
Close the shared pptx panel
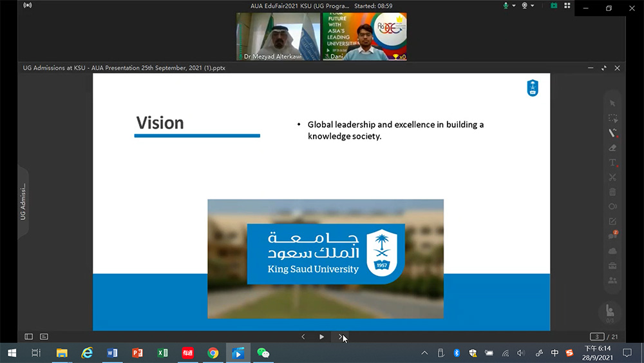click(617, 68)
